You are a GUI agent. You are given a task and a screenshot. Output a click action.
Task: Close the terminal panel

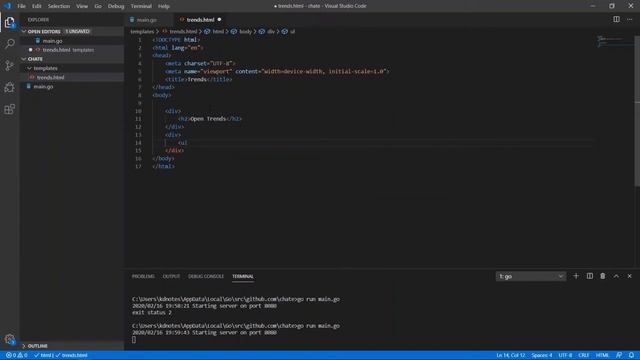[630, 276]
